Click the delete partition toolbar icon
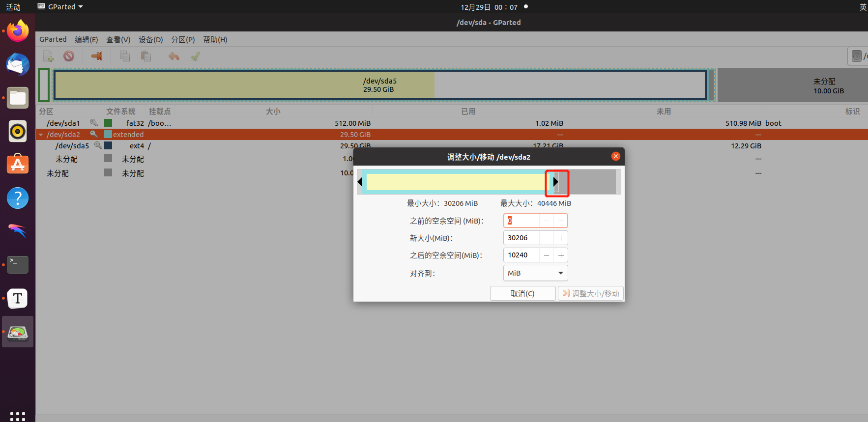Viewport: 868px width, 422px height. click(69, 56)
